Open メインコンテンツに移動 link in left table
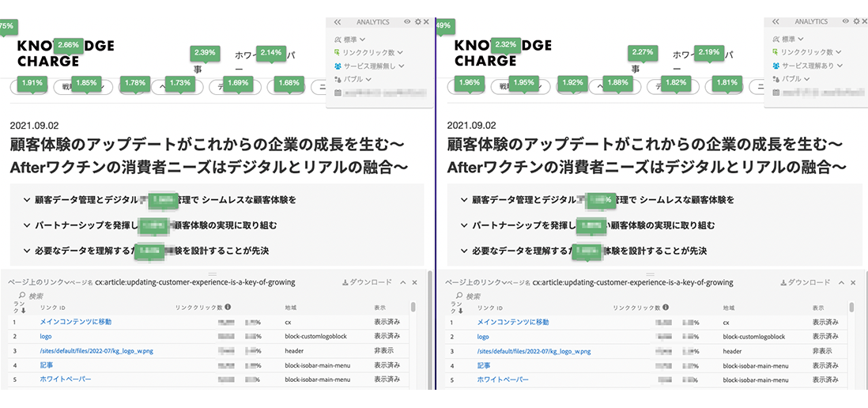 coord(76,323)
